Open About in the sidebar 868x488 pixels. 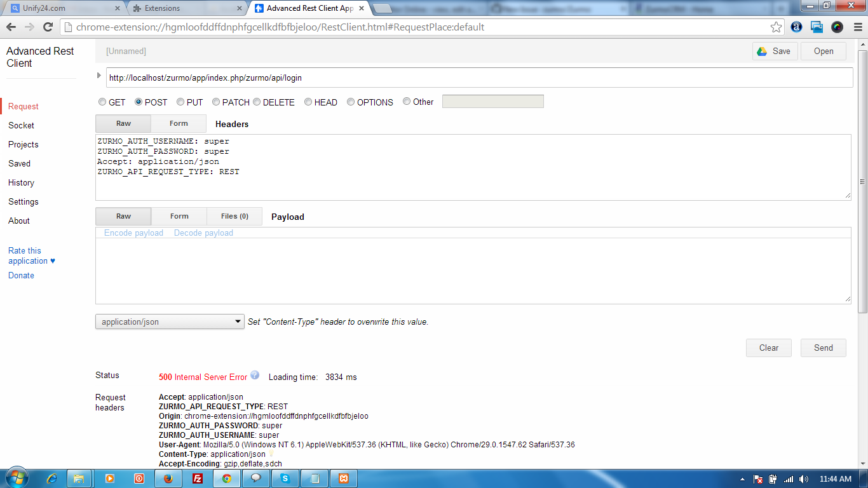tap(19, 220)
